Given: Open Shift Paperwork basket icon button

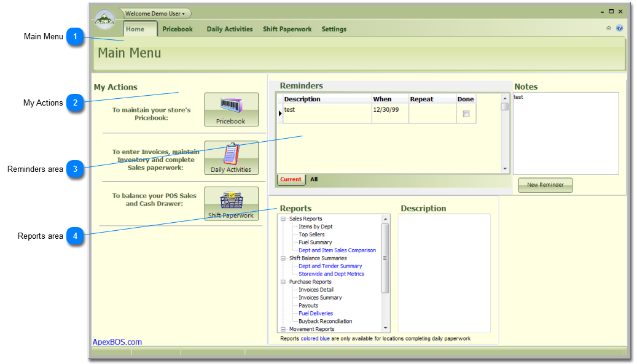Looking at the screenshot, I should pyautogui.click(x=231, y=203).
